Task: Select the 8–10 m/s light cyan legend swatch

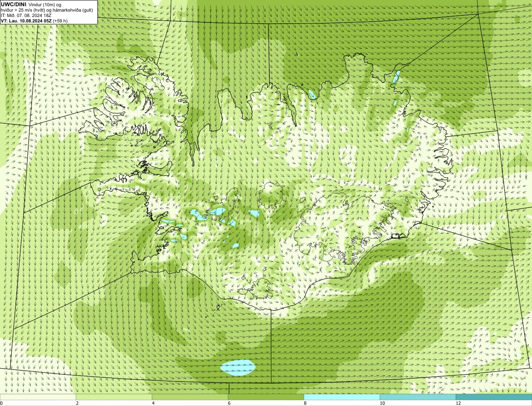Action: coord(342,397)
